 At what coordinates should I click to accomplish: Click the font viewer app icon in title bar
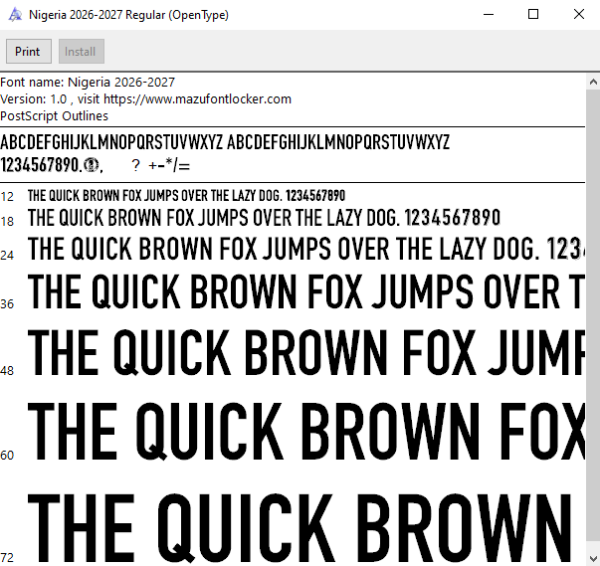15,15
